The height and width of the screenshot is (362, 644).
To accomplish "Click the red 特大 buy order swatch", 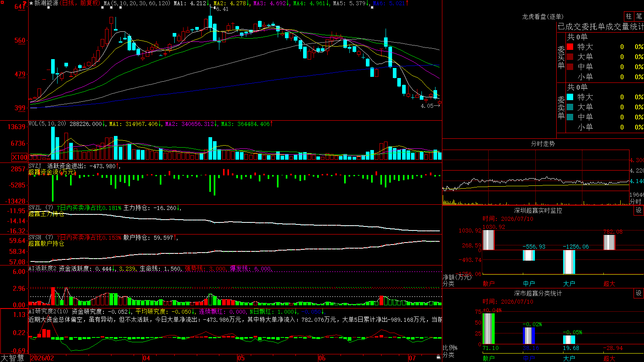I will 570,47.
